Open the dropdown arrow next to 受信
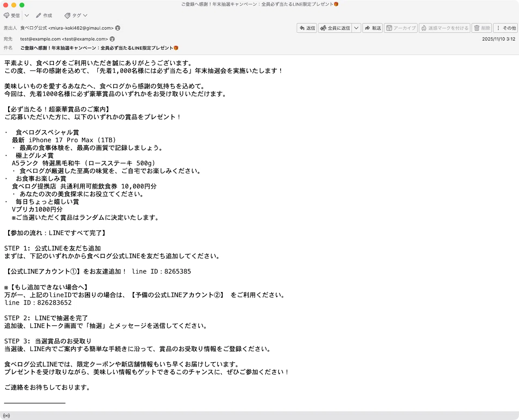Image resolution: width=519 pixels, height=420 pixels. pyautogui.click(x=27, y=15)
